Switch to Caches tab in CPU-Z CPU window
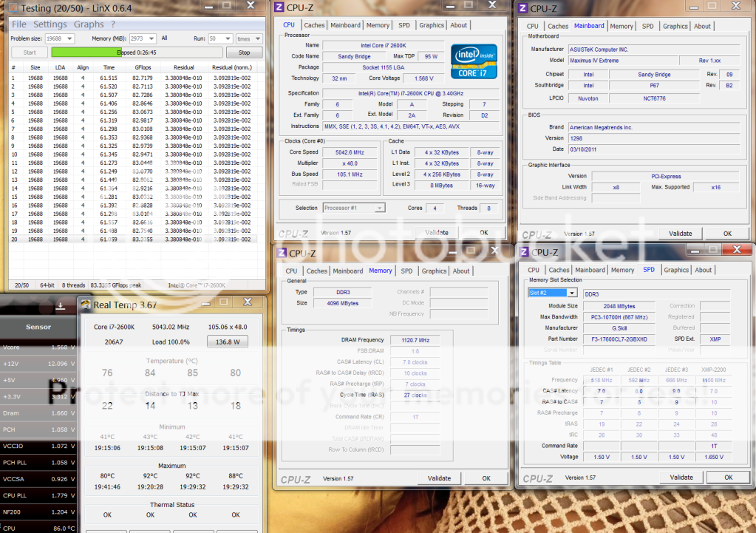This screenshot has width=756, height=533. pyautogui.click(x=314, y=25)
